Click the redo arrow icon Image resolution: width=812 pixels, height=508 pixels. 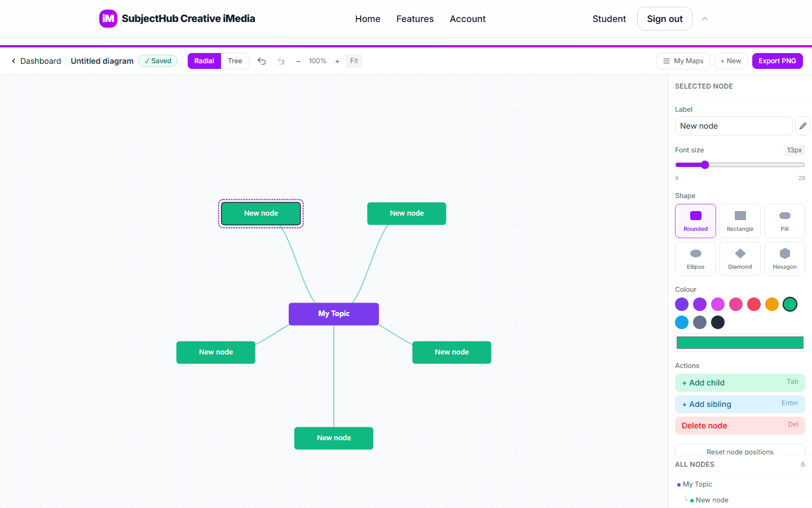tap(281, 61)
